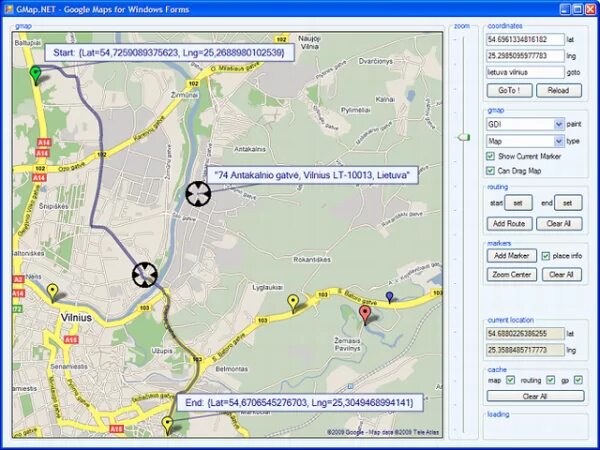
Task: Select the black cross marker at Antakalnio gatvė
Action: (x=198, y=194)
